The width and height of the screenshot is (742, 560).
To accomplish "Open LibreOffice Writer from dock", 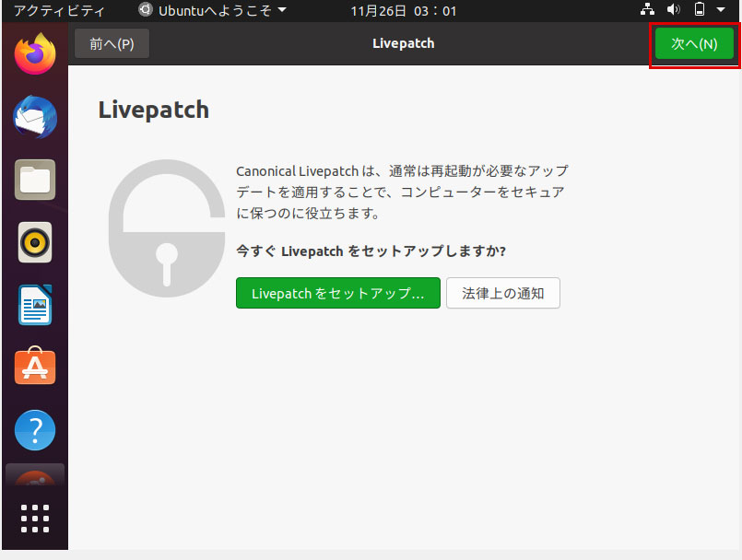I will pyautogui.click(x=35, y=305).
